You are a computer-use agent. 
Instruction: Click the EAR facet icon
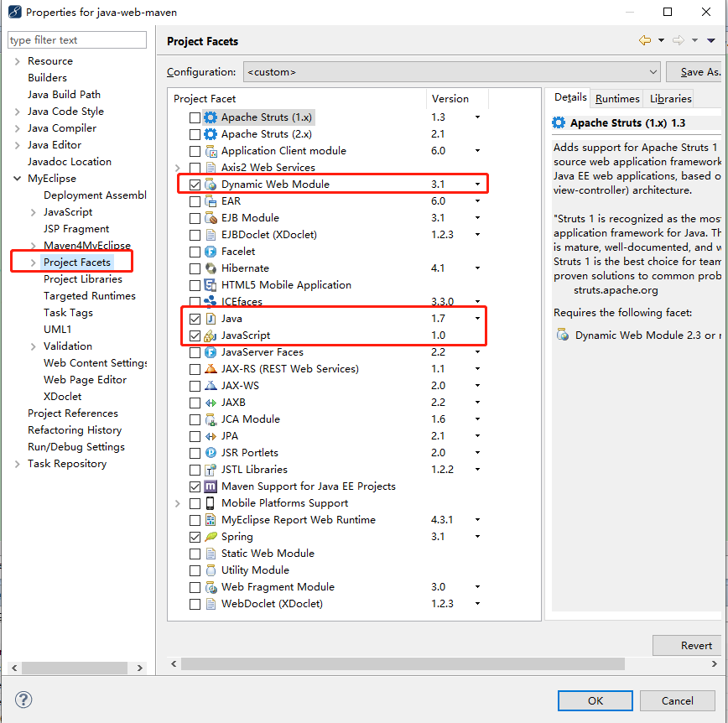[x=211, y=201]
